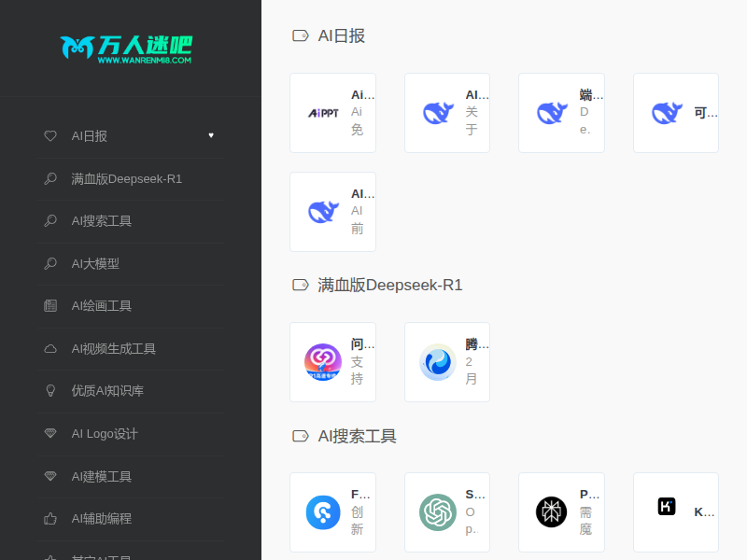Screen dimensions: 747x560
Task: Click the black K logo icon
Action: [666, 507]
